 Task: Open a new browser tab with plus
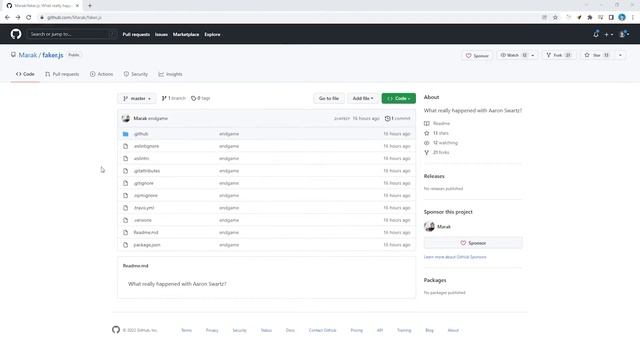tap(90, 6)
